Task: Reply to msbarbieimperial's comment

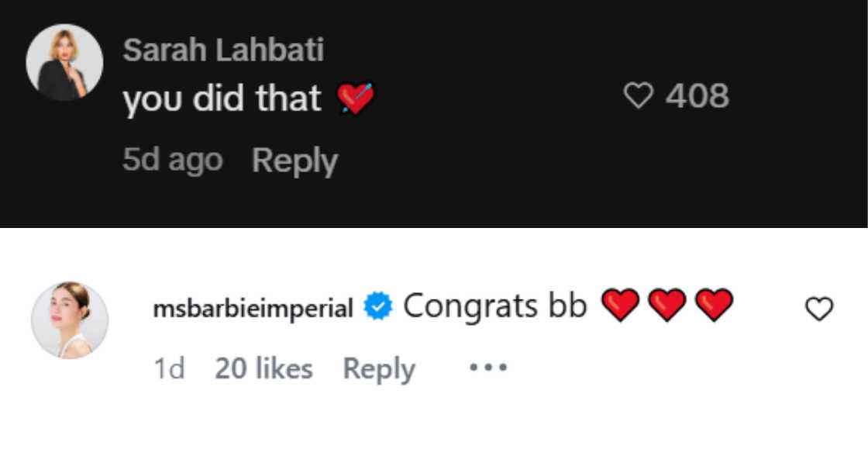Action: 380,368
